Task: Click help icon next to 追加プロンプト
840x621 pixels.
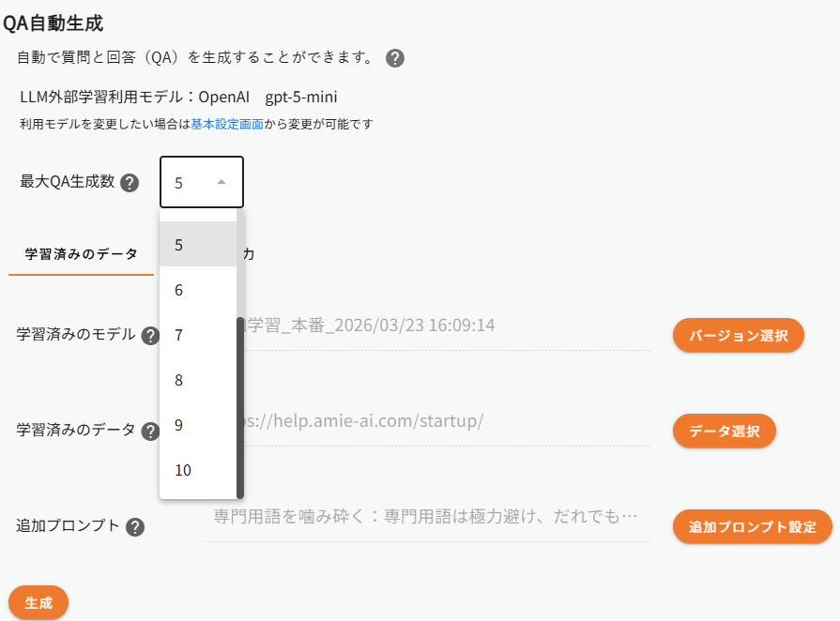Action: [x=135, y=527]
